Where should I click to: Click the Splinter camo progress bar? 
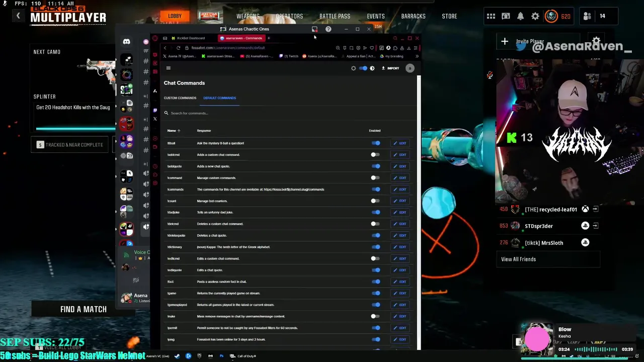click(75, 129)
